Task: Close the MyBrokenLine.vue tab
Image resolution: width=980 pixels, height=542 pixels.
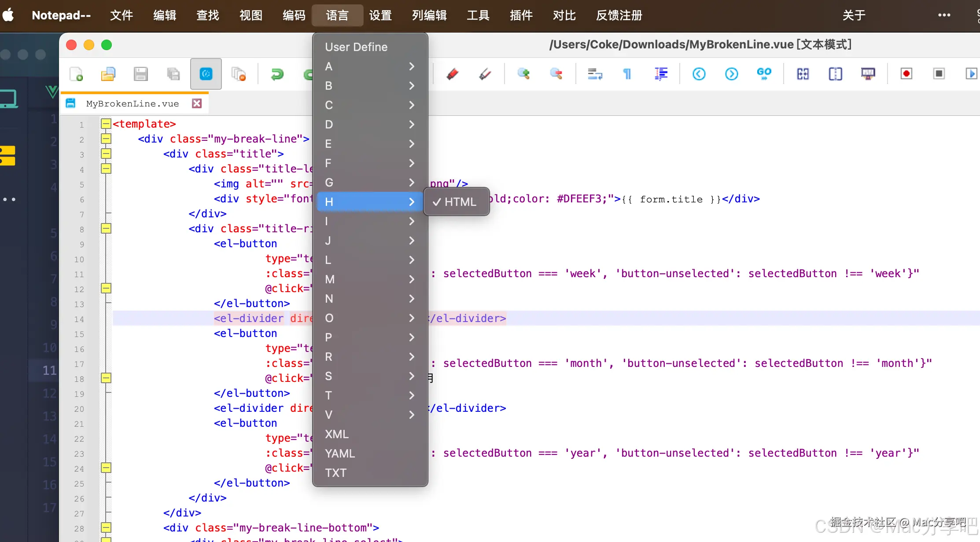Action: coord(197,103)
